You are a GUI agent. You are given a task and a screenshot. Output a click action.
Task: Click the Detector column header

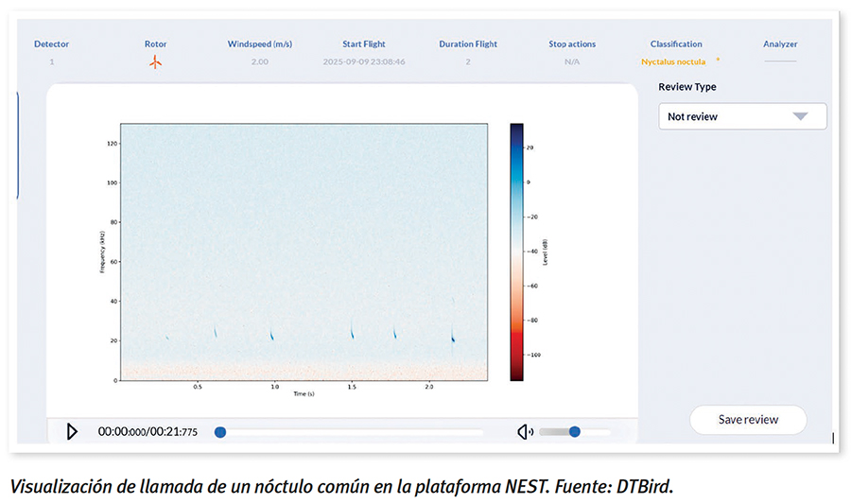click(x=52, y=43)
